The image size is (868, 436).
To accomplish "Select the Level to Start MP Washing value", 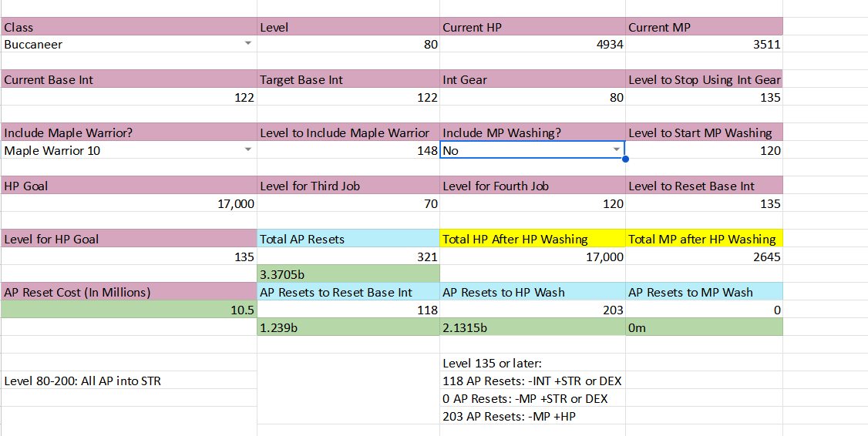I will 704,151.
